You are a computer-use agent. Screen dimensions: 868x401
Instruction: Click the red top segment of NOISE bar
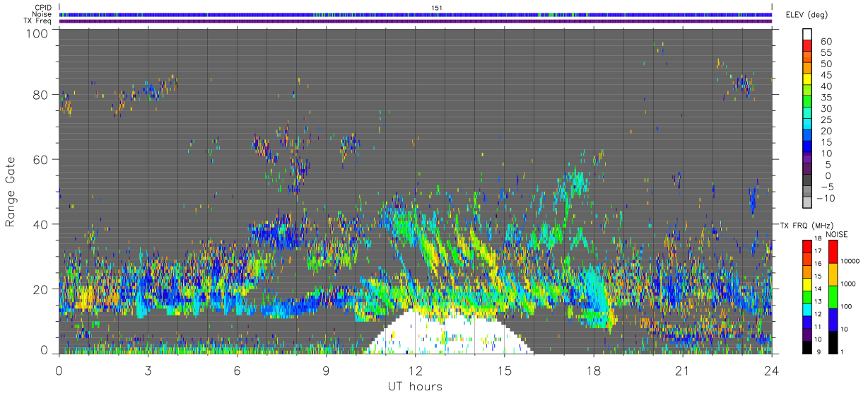[x=833, y=251]
